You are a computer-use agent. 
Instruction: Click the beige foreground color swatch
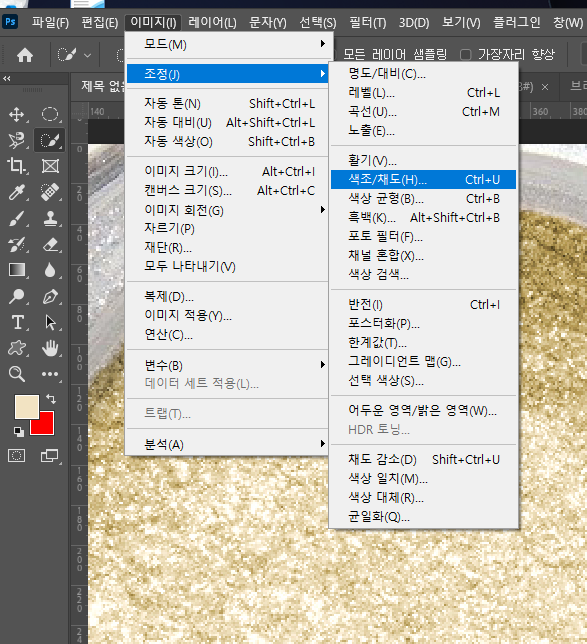[x=27, y=407]
